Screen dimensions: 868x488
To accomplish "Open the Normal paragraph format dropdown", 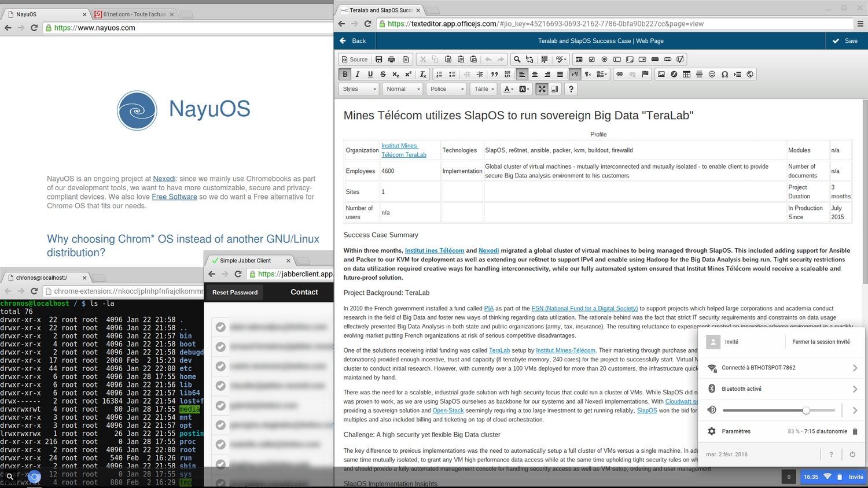I will coord(403,89).
